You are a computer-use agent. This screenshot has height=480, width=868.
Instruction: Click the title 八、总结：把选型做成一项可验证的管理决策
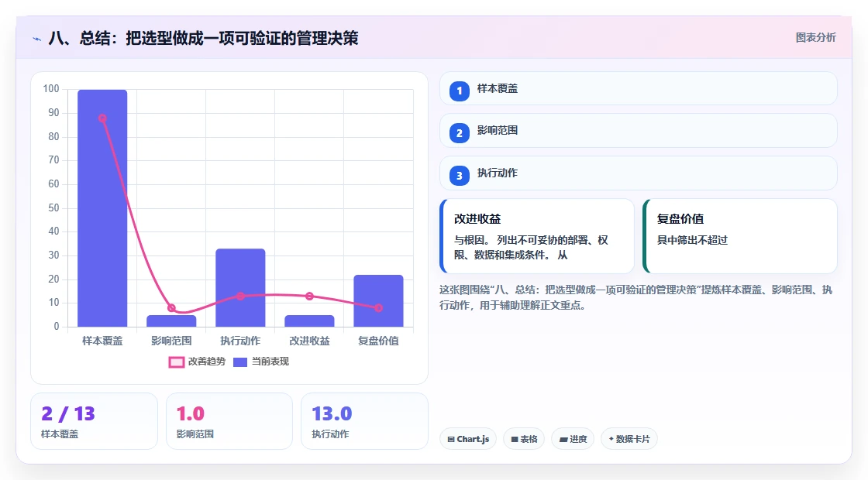point(203,38)
